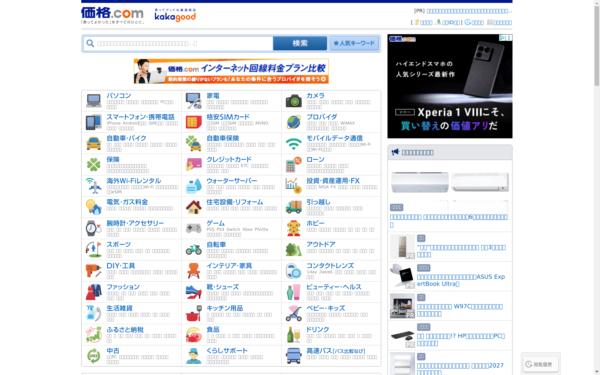Click the 自転車 bicycle icon
This screenshot has width=600, height=375.
pos(194,249)
